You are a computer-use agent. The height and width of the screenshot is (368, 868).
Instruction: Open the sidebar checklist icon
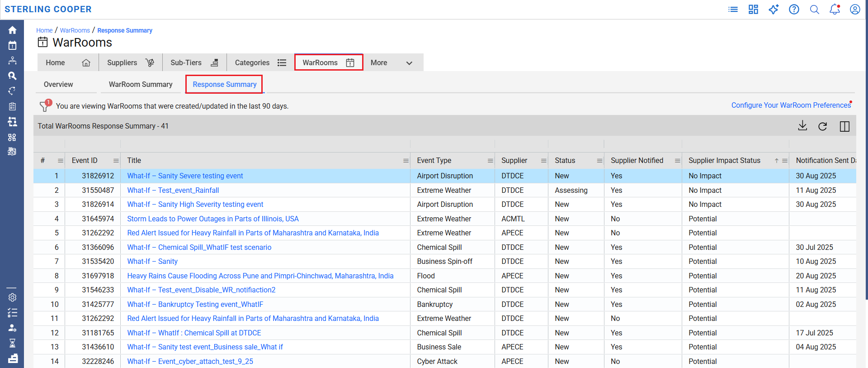[x=12, y=313]
